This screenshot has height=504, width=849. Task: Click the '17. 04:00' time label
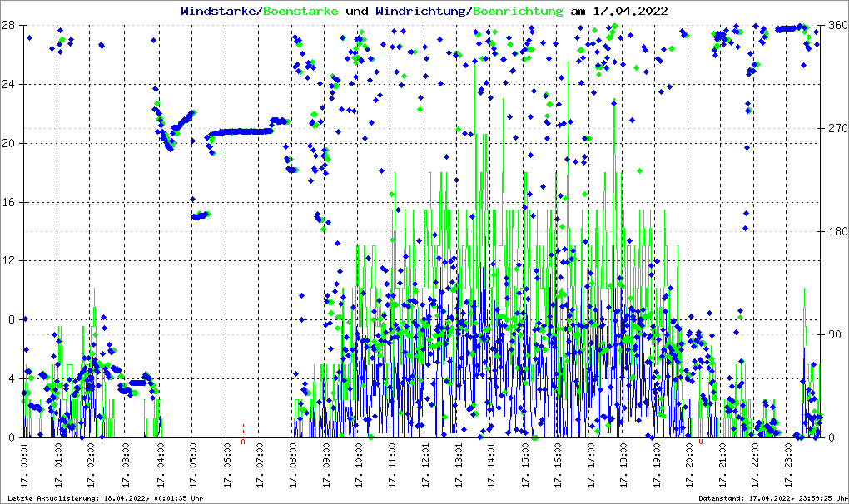160,465
